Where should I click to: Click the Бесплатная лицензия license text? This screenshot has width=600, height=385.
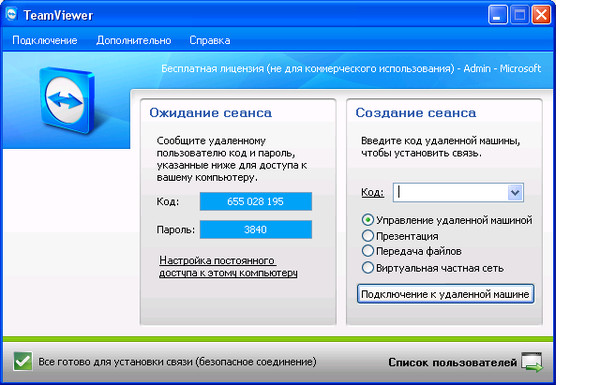click(351, 69)
